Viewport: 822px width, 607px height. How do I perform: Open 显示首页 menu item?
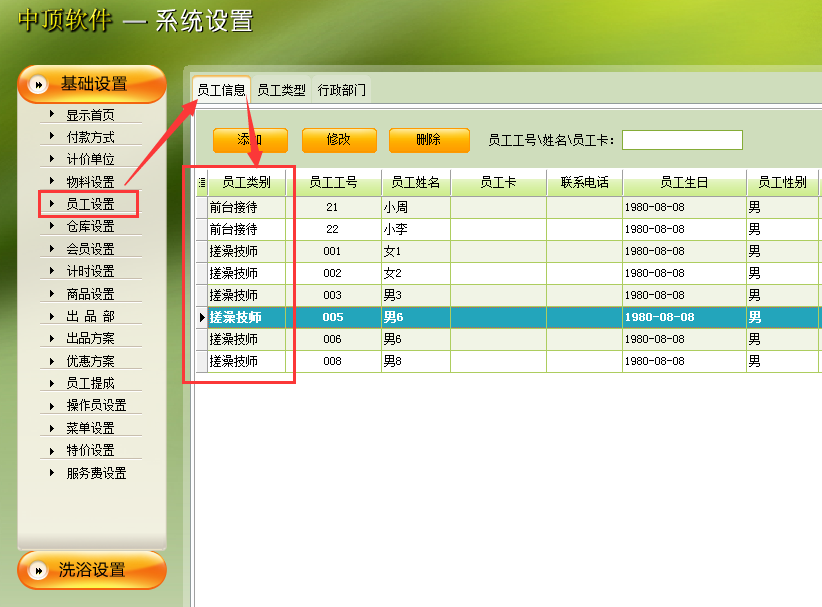(90, 115)
